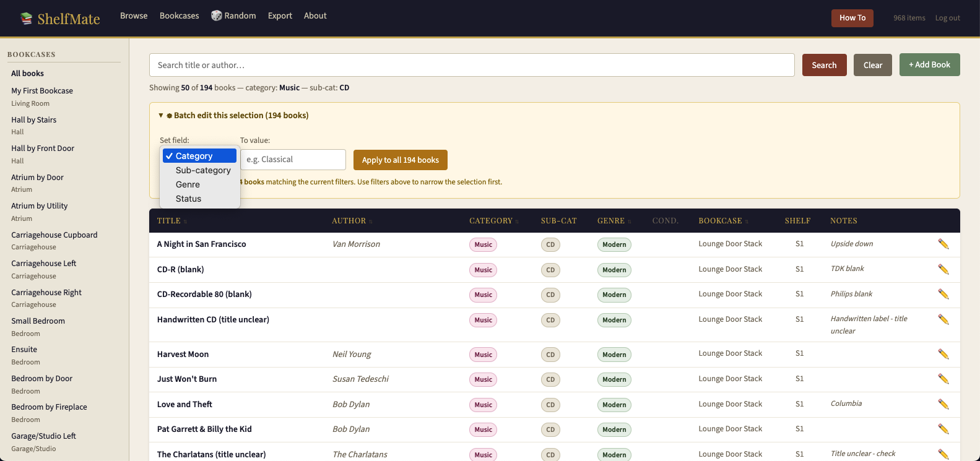Click the Clear button
Viewport: 980px width, 461px height.
point(873,65)
